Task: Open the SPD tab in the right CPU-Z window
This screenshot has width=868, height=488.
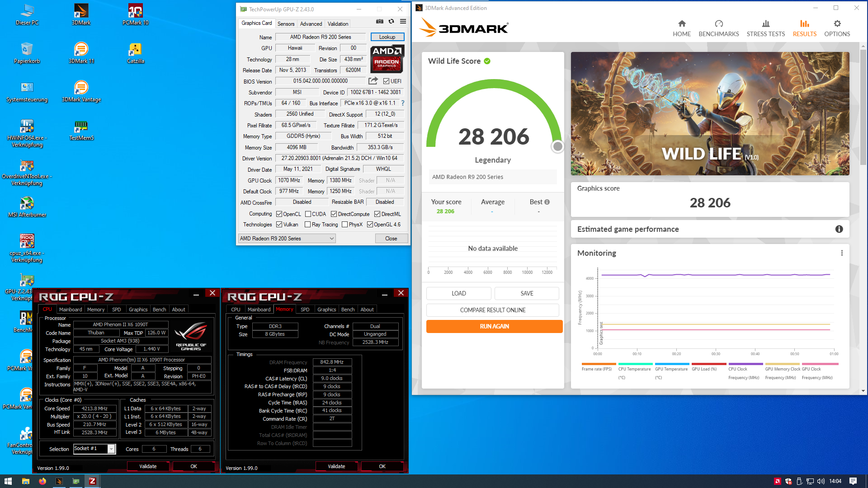Action: click(x=305, y=310)
